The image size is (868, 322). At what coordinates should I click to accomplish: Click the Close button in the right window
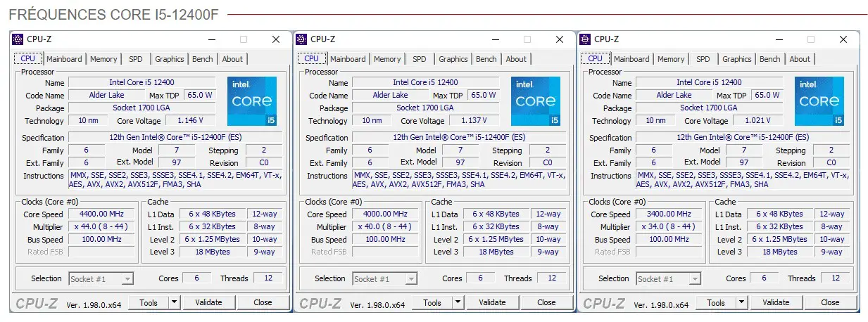830,303
